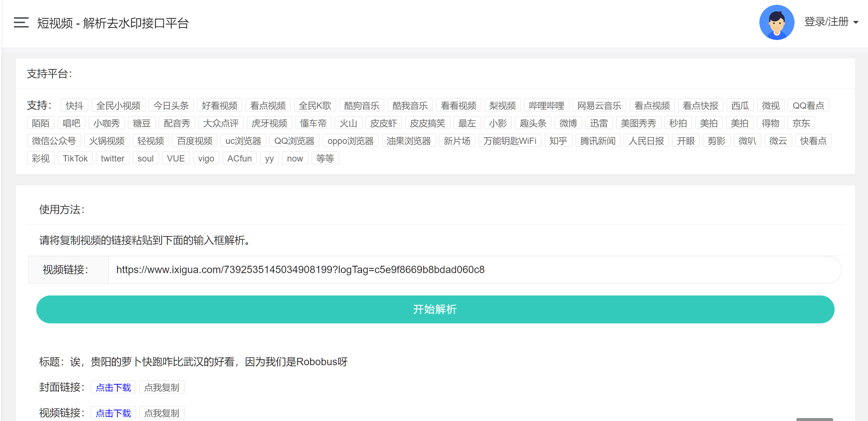The image size is (868, 421).
Task: Select the 火山 tag
Action: tap(349, 123)
